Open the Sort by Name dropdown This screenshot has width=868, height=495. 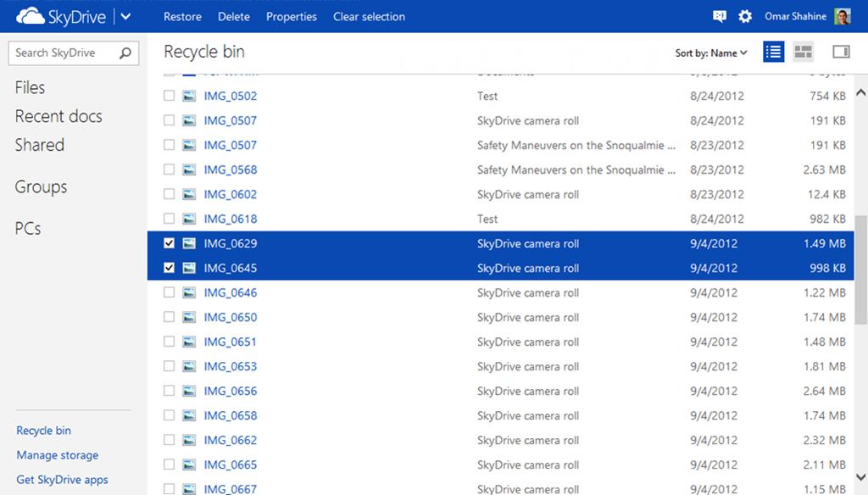(711, 53)
